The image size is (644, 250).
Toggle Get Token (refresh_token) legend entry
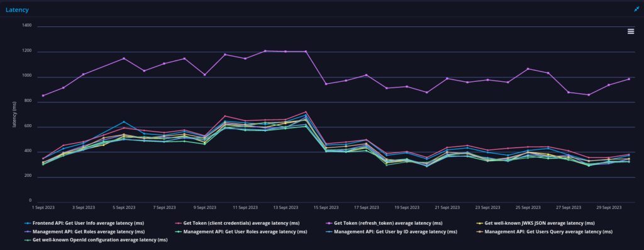pyautogui.click(x=384, y=224)
